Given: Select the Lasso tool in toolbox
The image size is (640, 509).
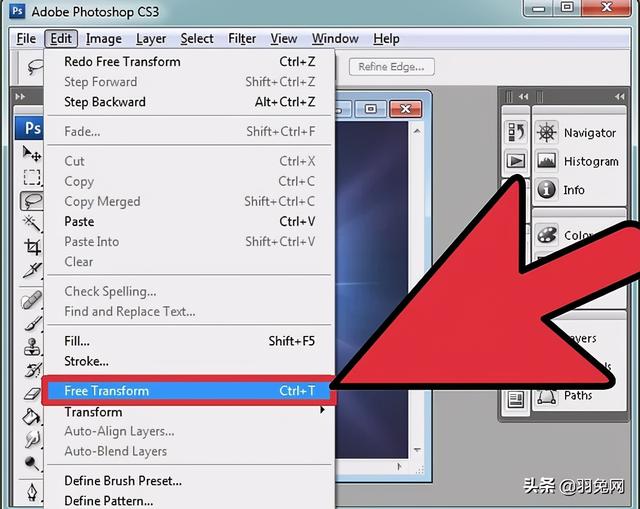Looking at the screenshot, I should click(32, 201).
